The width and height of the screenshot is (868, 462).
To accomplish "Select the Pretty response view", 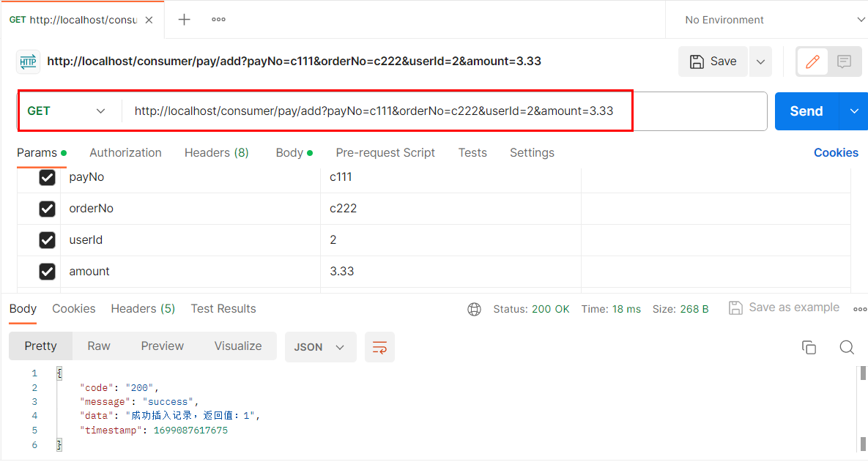I will click(x=40, y=346).
